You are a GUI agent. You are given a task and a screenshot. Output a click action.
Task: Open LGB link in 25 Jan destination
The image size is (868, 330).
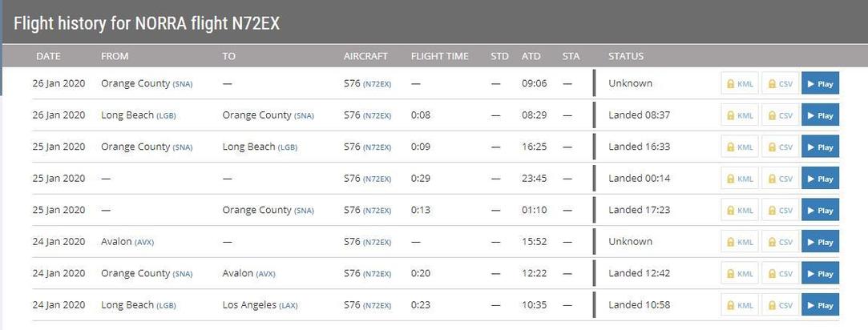pos(287,147)
